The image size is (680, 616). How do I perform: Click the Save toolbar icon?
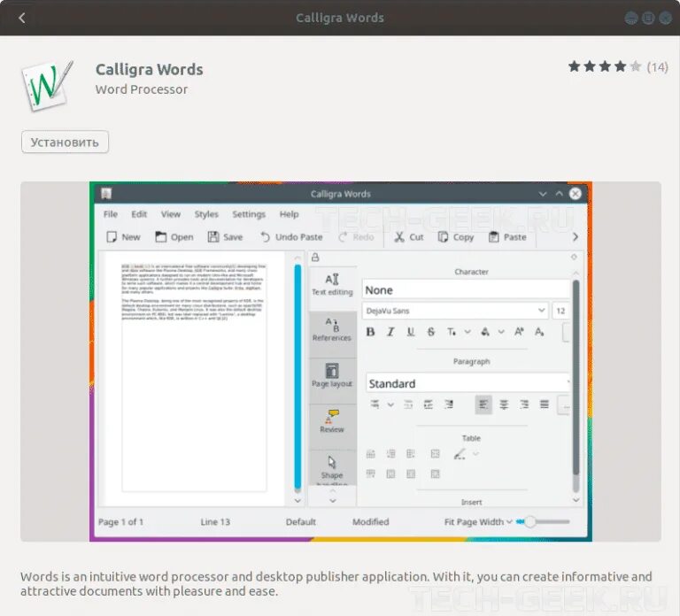[x=212, y=236]
